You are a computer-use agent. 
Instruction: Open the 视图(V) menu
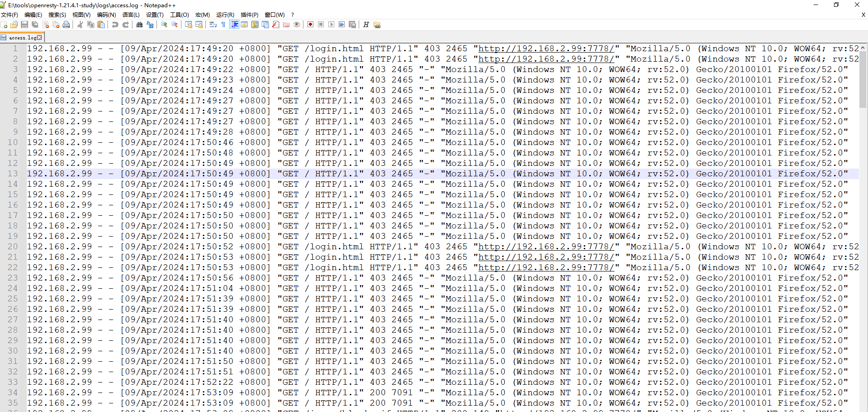tap(82, 15)
